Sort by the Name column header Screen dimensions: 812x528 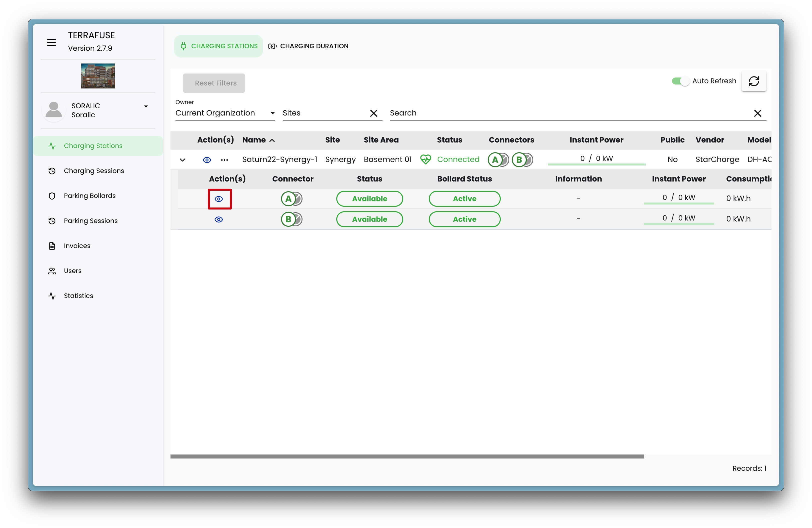[254, 140]
